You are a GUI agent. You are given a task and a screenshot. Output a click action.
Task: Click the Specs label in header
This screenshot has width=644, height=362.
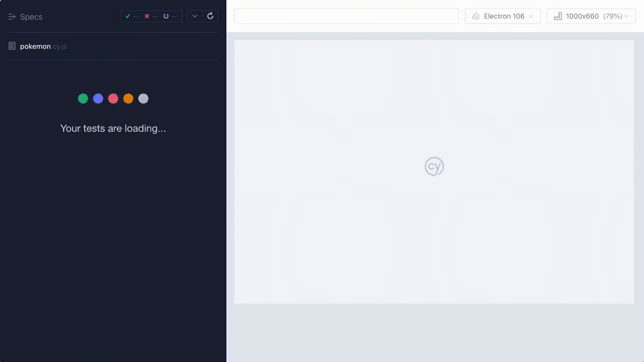click(31, 17)
